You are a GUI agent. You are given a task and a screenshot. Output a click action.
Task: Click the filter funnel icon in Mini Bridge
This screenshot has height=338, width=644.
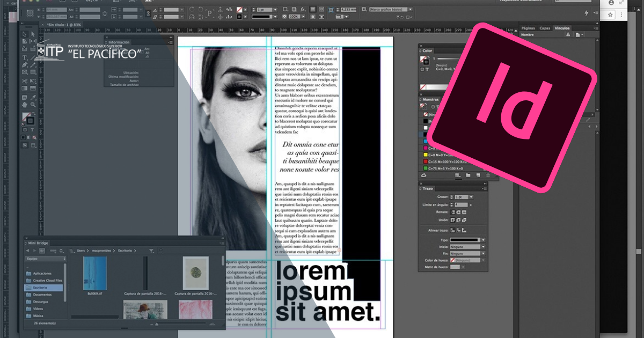point(152,251)
